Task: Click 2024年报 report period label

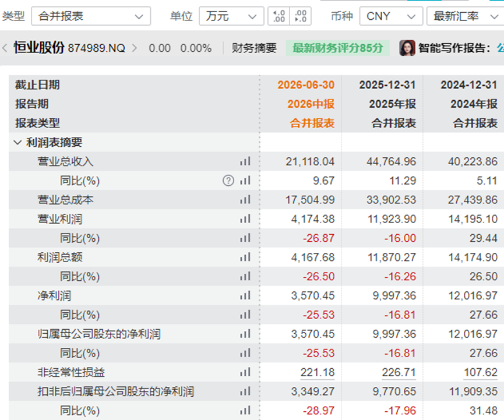Action: point(474,104)
